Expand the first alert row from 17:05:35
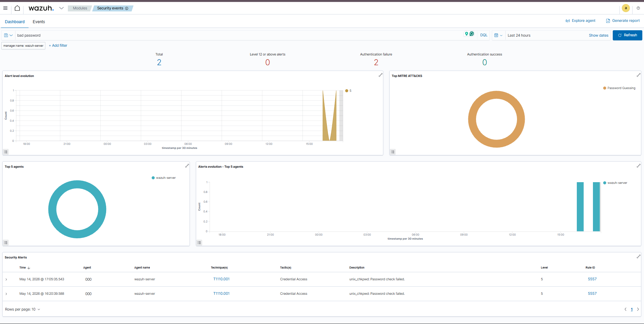The image size is (644, 324). 6,279
